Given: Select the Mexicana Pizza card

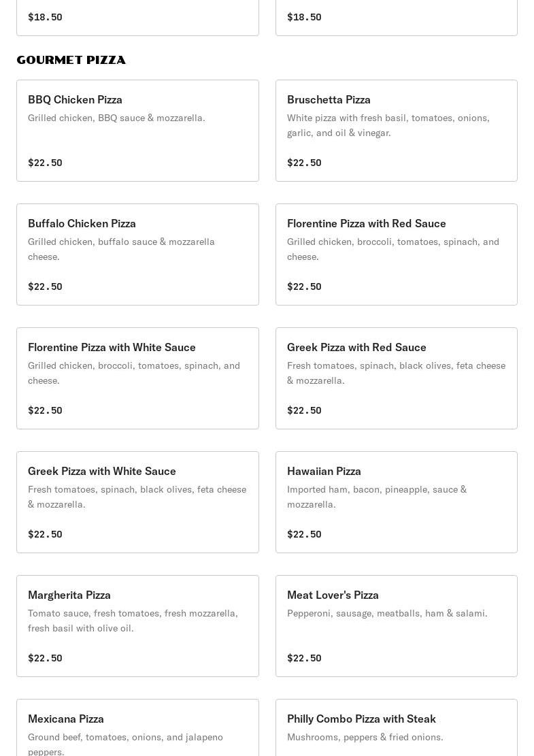Looking at the screenshot, I should (x=137, y=727).
